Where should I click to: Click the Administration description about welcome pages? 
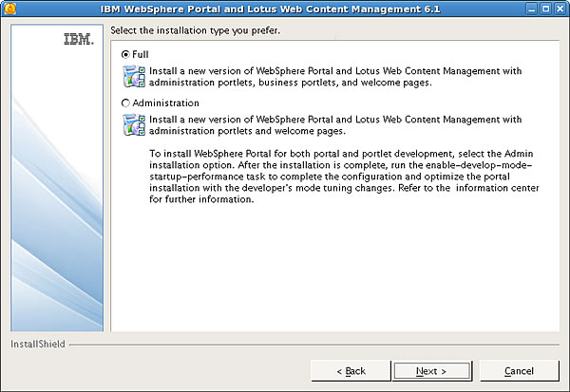(335, 125)
